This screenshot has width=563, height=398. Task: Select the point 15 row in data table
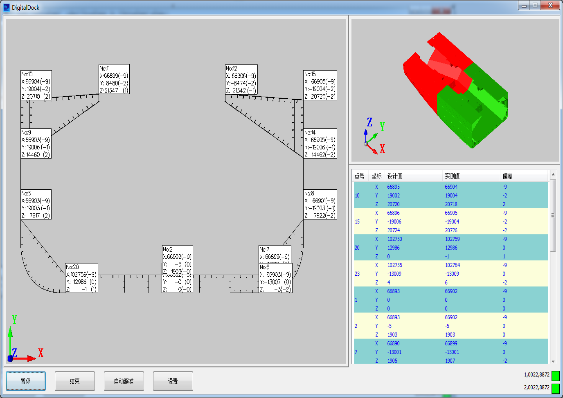click(451, 221)
